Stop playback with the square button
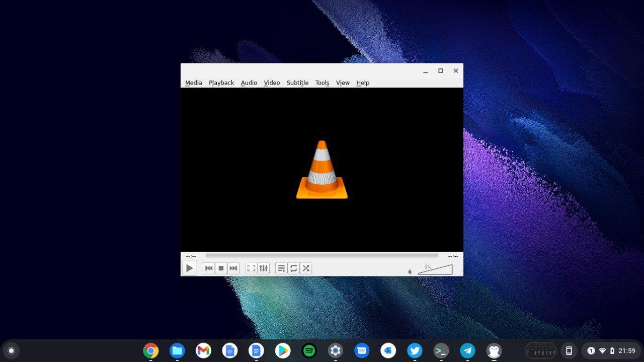 coord(221,268)
